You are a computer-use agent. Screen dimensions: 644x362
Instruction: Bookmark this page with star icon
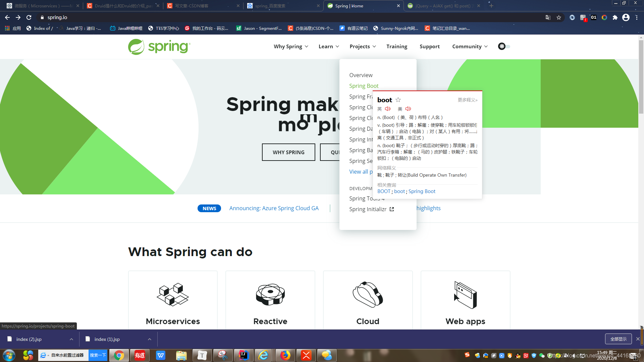[559, 17]
